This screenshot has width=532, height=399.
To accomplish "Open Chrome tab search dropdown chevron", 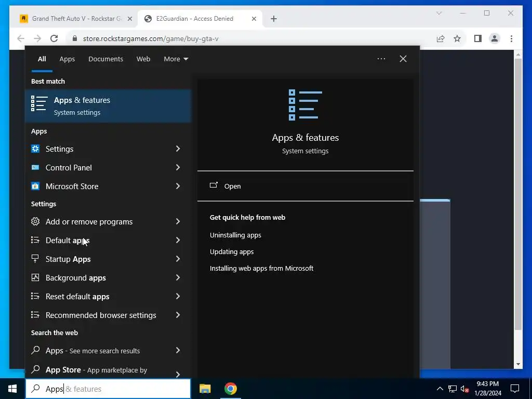I will tap(438, 13).
